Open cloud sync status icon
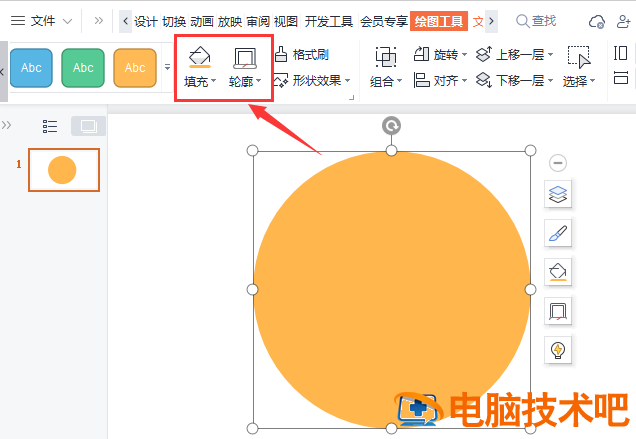Screen dimensions: 636x439 coord(597,22)
